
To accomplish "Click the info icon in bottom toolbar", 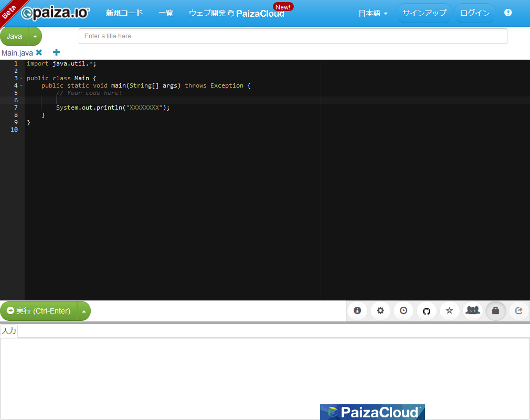I will 357,311.
